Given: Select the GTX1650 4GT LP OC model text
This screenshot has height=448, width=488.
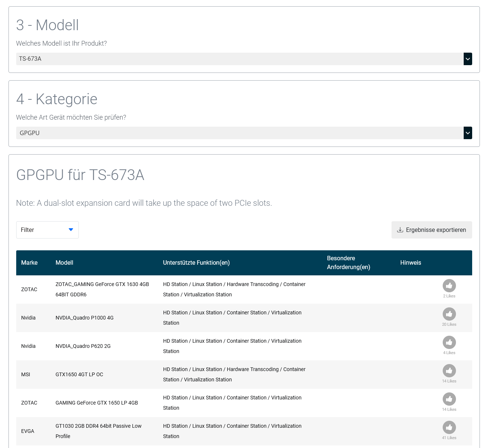Looking at the screenshot, I should pos(79,374).
